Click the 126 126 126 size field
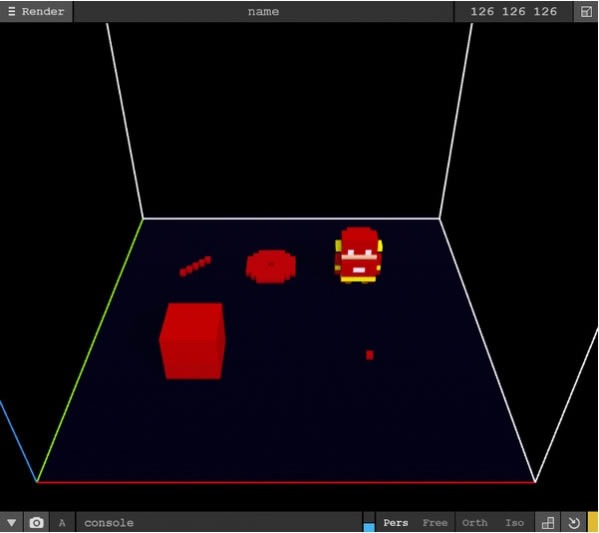 point(513,11)
